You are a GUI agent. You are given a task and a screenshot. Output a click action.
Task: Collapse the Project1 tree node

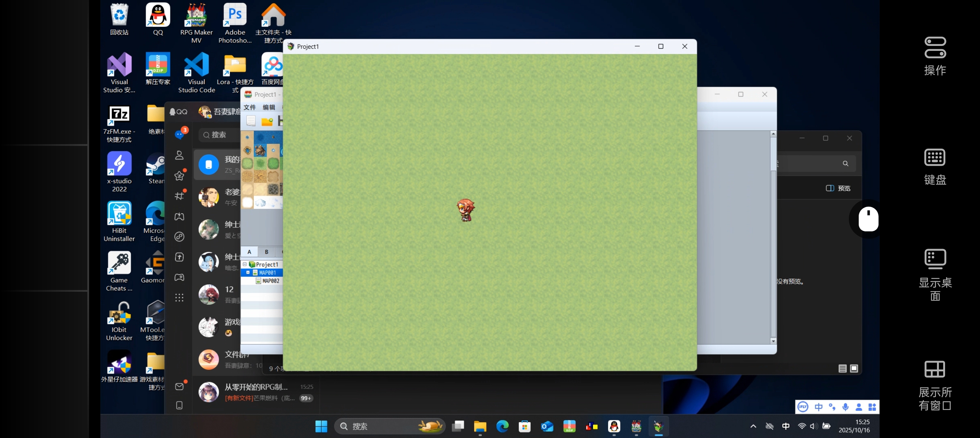pyautogui.click(x=245, y=264)
